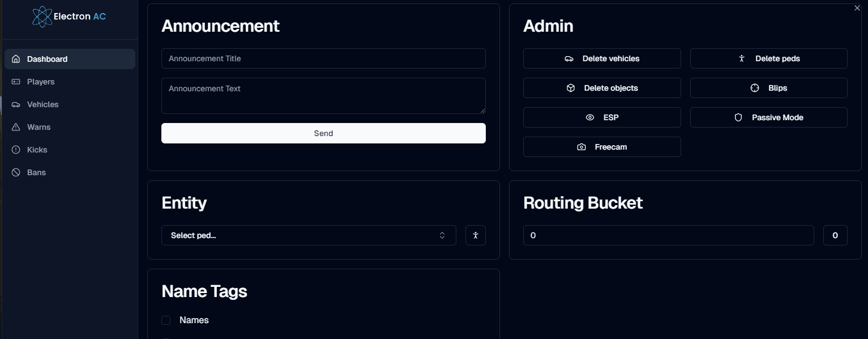Open the Kicks list in the sidebar
868x339 pixels.
pos(37,150)
